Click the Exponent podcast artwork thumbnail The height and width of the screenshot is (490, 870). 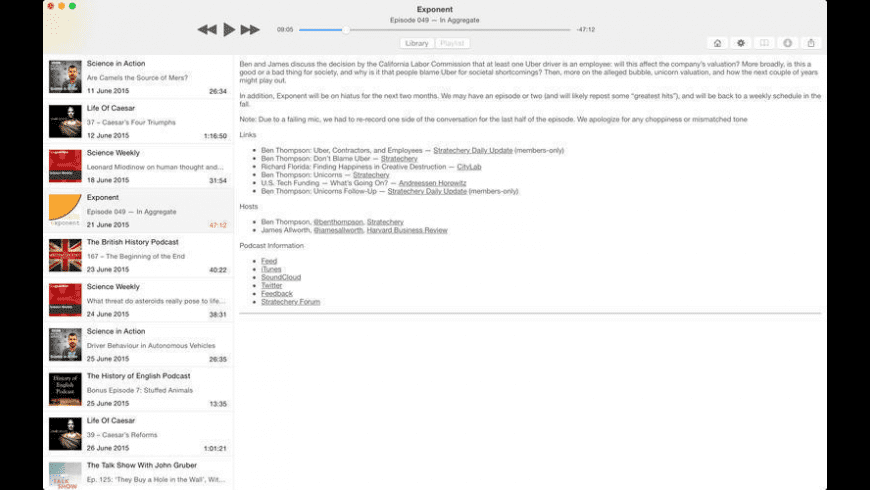pyautogui.click(x=65, y=211)
